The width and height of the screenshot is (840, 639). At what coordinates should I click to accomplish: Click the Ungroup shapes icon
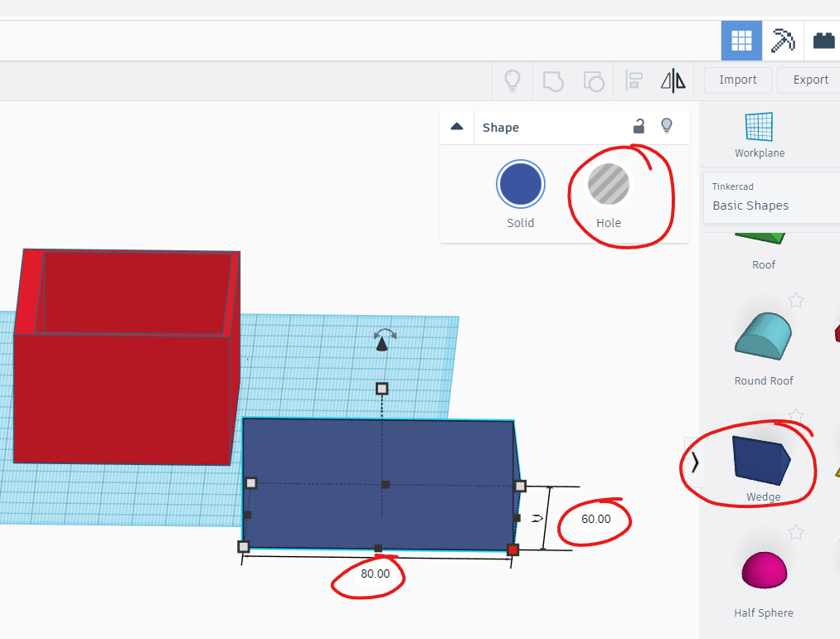pyautogui.click(x=594, y=81)
